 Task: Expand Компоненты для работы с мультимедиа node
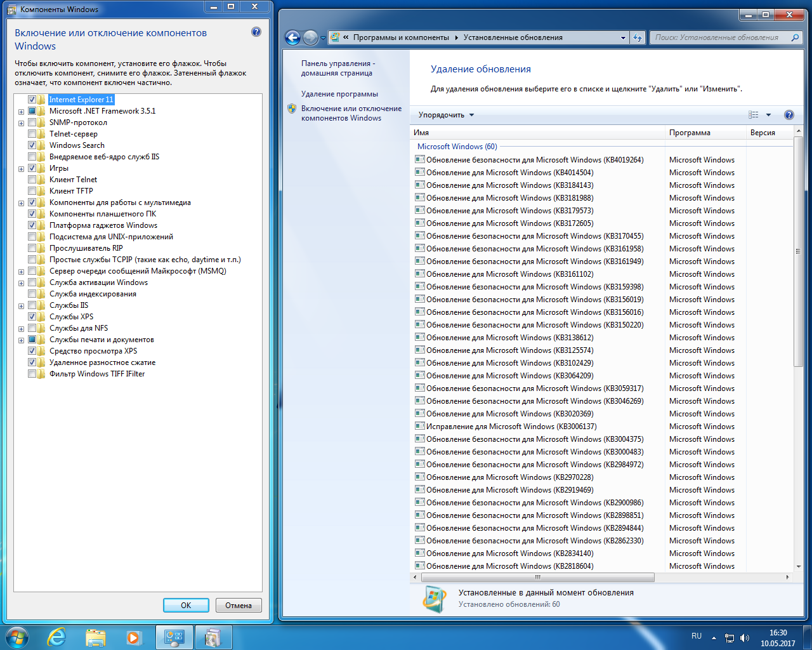21,203
